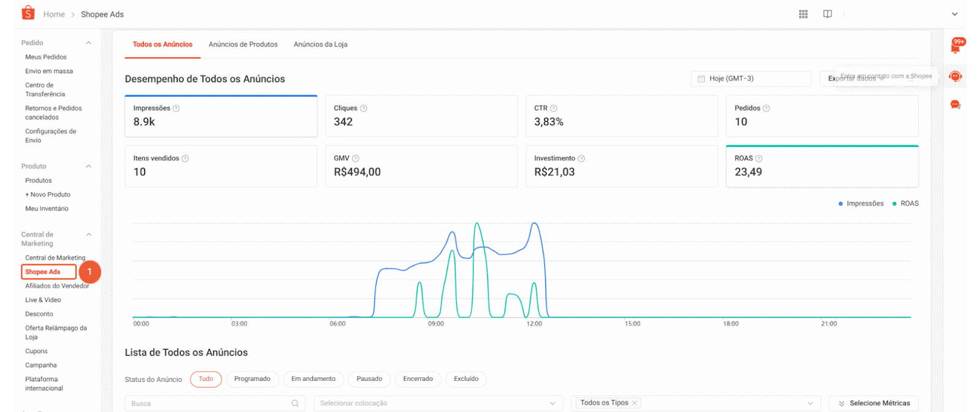980x412 pixels.
Task: Click the Investimento info help icon
Action: tap(581, 159)
